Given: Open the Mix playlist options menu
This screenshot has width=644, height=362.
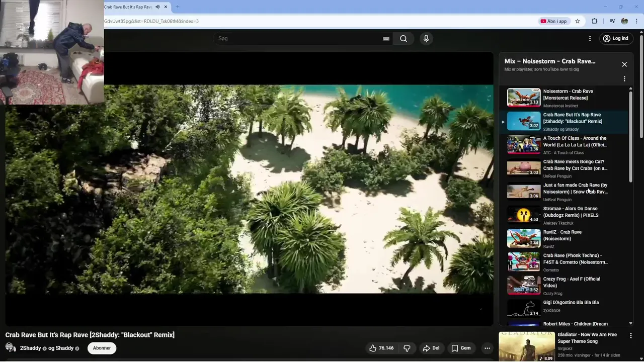Looking at the screenshot, I should pyautogui.click(x=624, y=79).
